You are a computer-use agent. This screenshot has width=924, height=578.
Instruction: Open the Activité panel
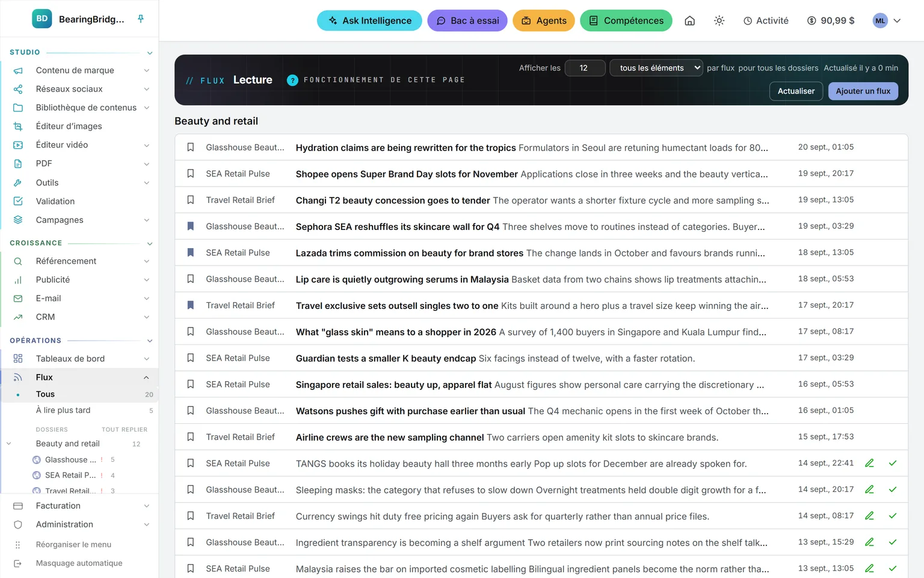click(766, 20)
